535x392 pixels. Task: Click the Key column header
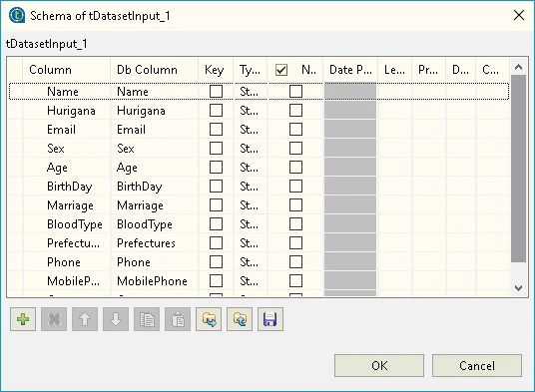[216, 70]
